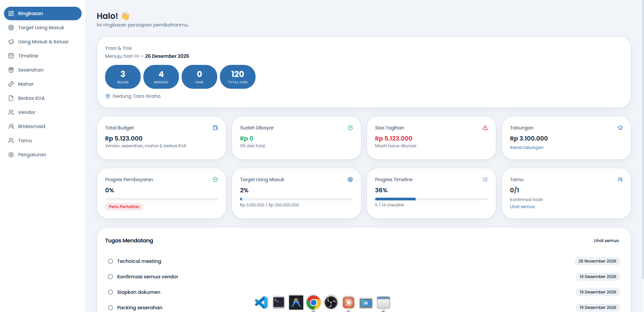This screenshot has width=644, height=312.
Task: Click the 120 Total Hari countdown pill
Action: point(238,77)
